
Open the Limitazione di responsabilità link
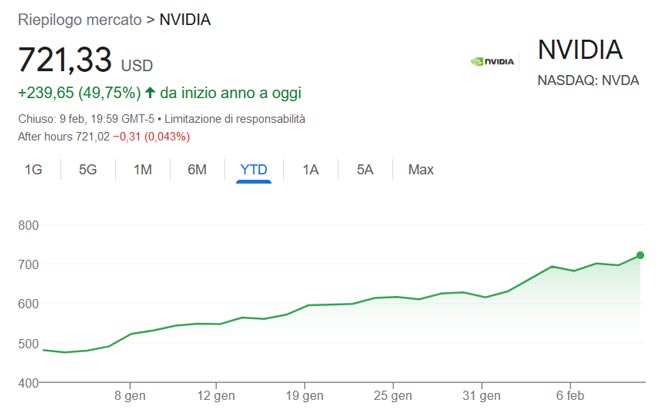pos(239,119)
